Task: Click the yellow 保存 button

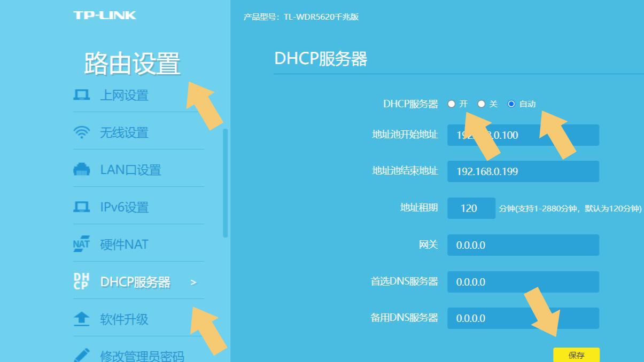Action: point(576,355)
